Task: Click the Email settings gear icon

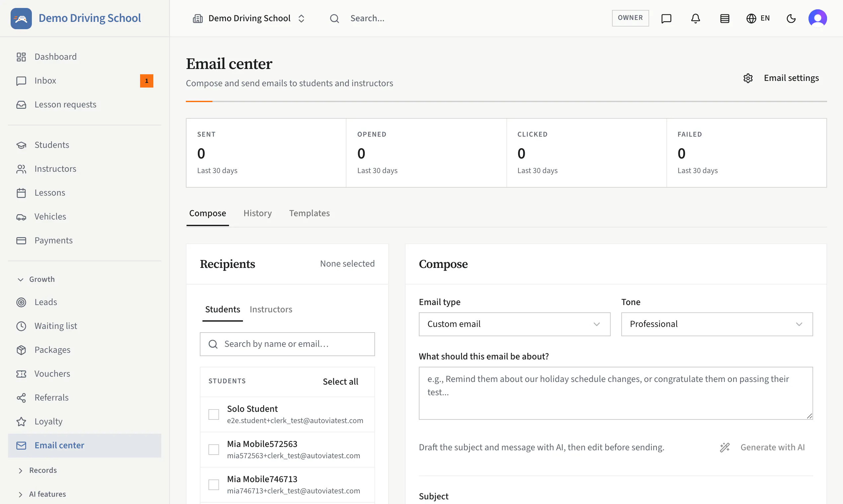Action: point(748,78)
